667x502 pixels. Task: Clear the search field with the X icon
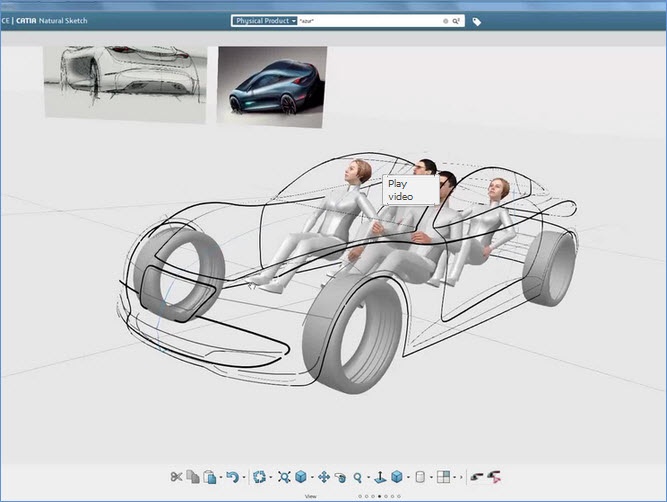coord(445,21)
